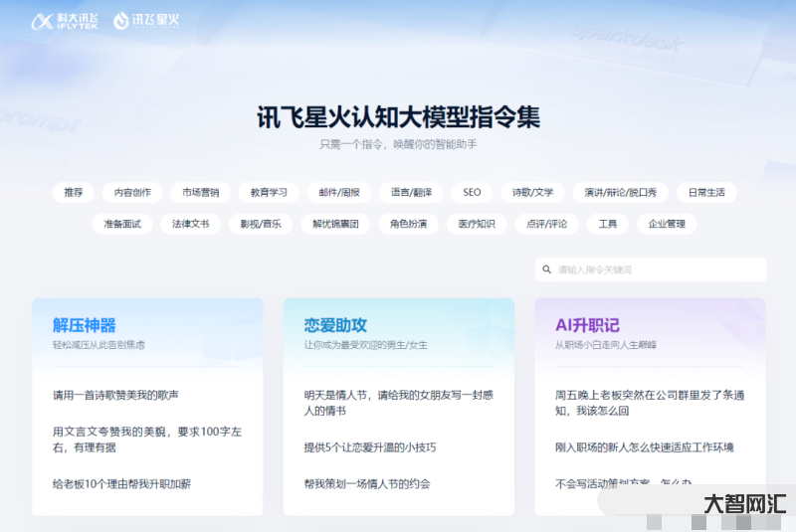Click the magnifier icon in the search box
Image resolution: width=796 pixels, height=532 pixels.
click(546, 269)
